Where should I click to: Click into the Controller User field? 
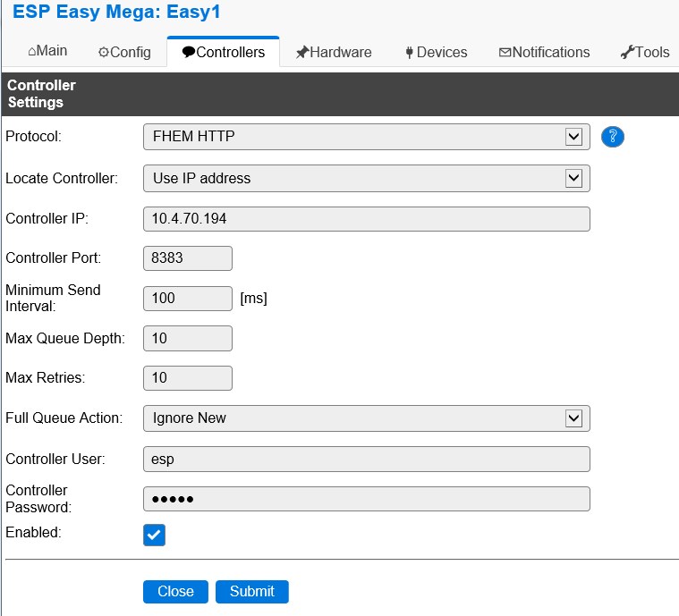click(x=366, y=459)
